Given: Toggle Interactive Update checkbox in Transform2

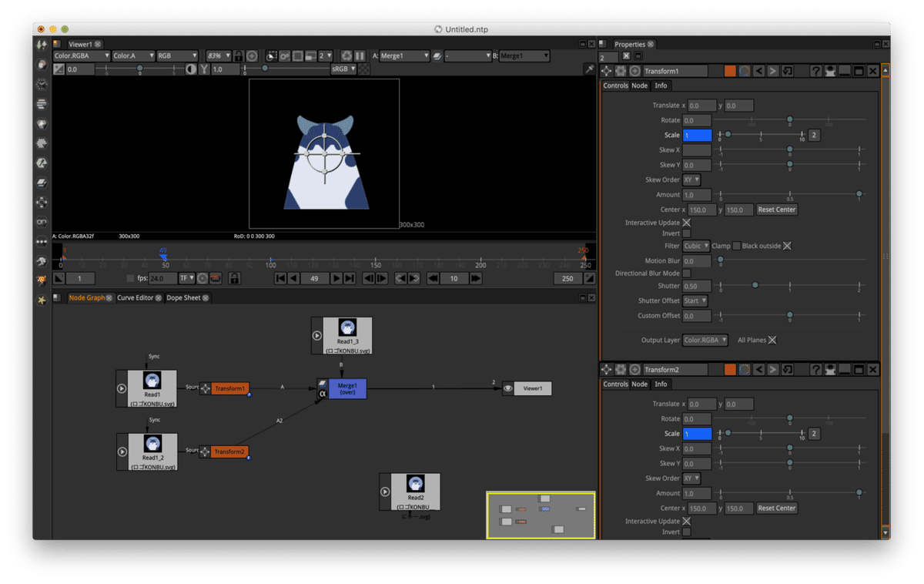Looking at the screenshot, I should click(x=687, y=522).
